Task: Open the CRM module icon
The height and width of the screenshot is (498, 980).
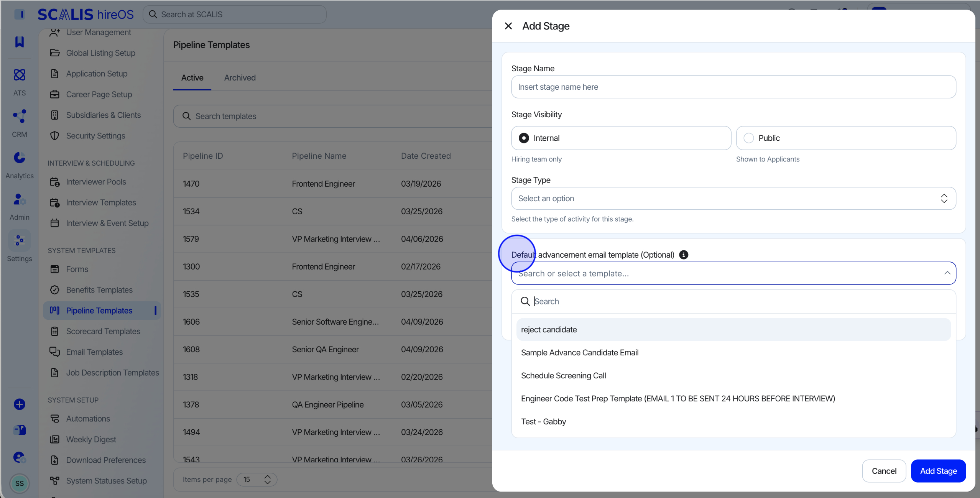Action: click(20, 116)
